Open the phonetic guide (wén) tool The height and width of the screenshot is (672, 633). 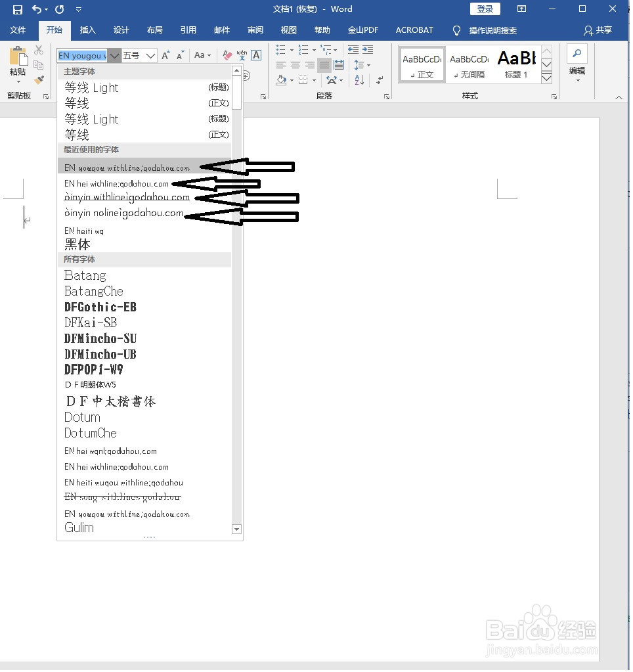pyautogui.click(x=242, y=55)
